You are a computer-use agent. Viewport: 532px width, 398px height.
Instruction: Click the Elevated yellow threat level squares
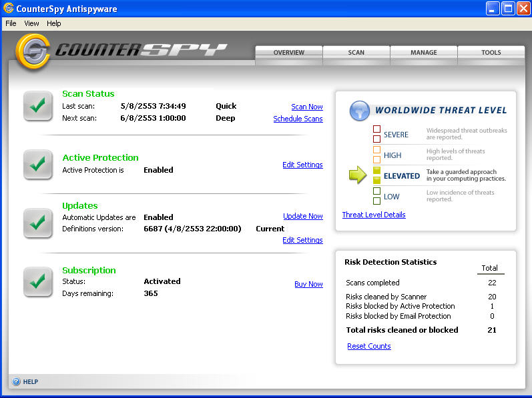pos(376,175)
